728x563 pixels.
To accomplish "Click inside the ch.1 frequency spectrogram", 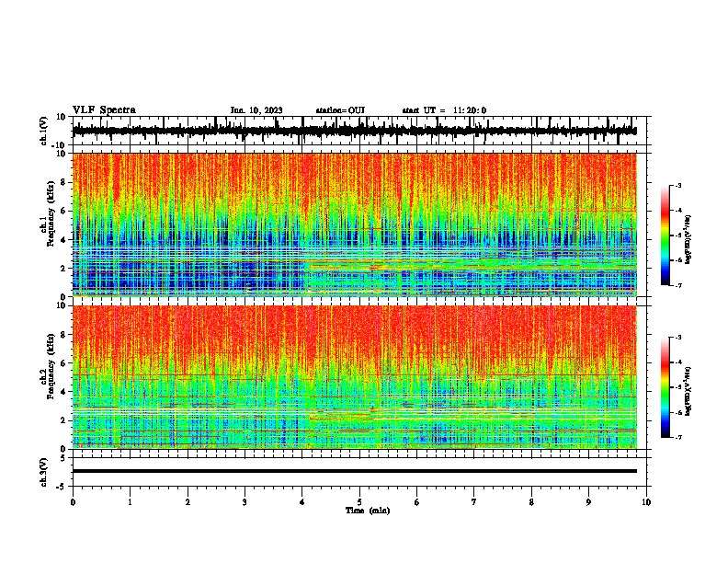I will click(x=355, y=224).
